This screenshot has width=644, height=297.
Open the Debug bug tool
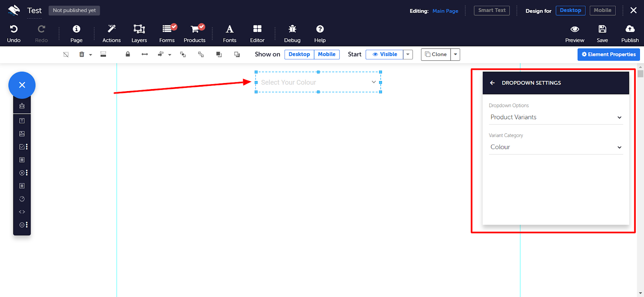click(292, 33)
